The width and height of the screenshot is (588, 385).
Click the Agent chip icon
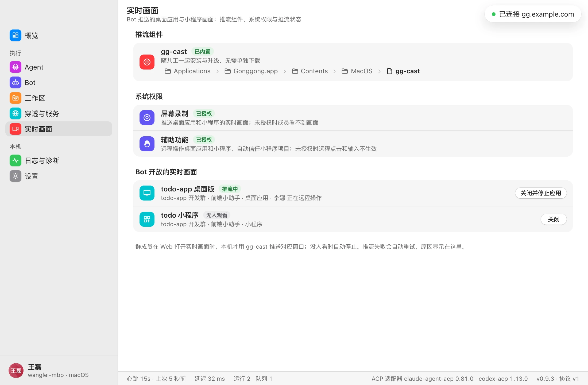tap(16, 67)
